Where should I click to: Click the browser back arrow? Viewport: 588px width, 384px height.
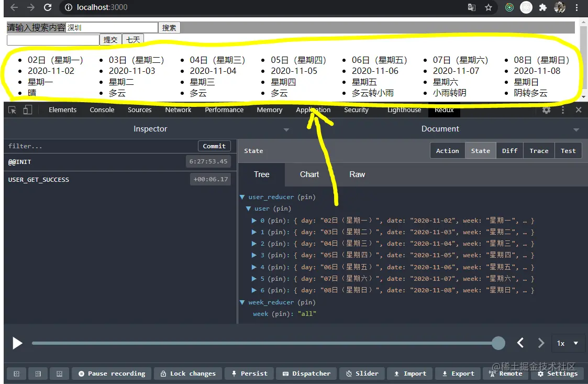pos(14,7)
